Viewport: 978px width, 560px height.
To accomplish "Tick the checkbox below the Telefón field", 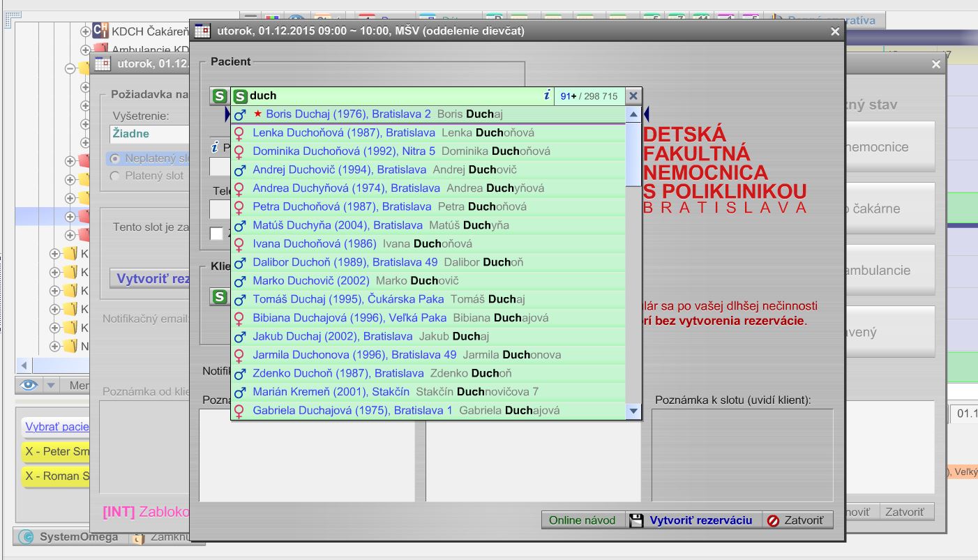I will (216, 233).
